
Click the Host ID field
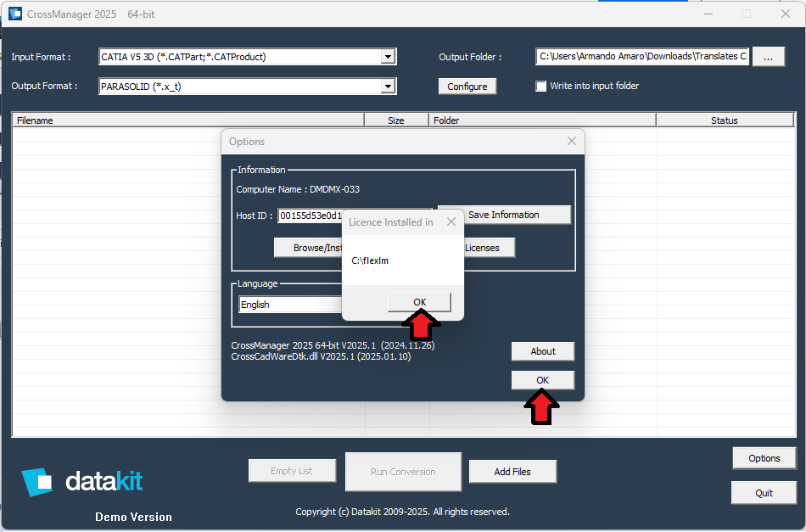tap(310, 216)
